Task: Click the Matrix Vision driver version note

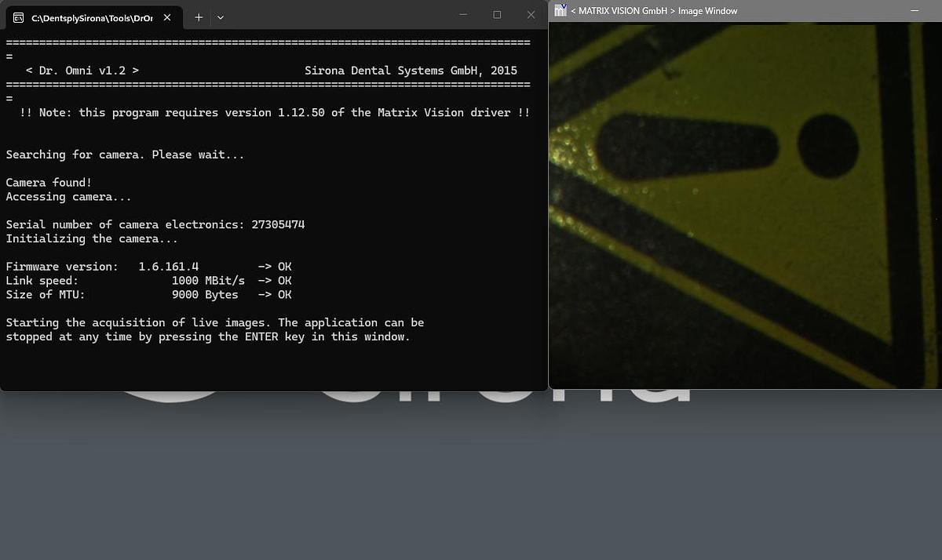Action: pos(275,113)
